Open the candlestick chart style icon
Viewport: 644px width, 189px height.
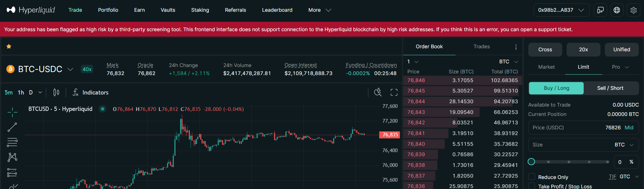coord(56,92)
